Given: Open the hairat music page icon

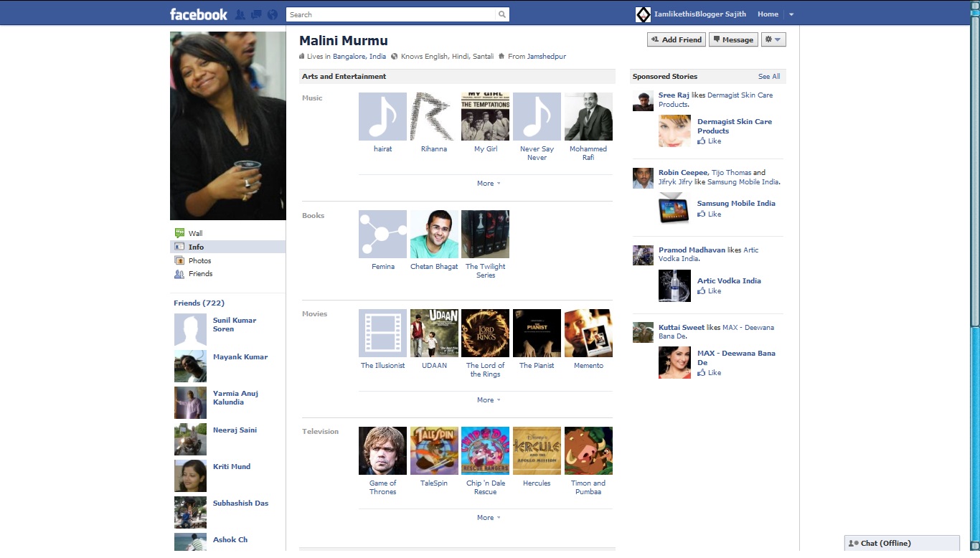Looking at the screenshot, I should click(x=382, y=116).
